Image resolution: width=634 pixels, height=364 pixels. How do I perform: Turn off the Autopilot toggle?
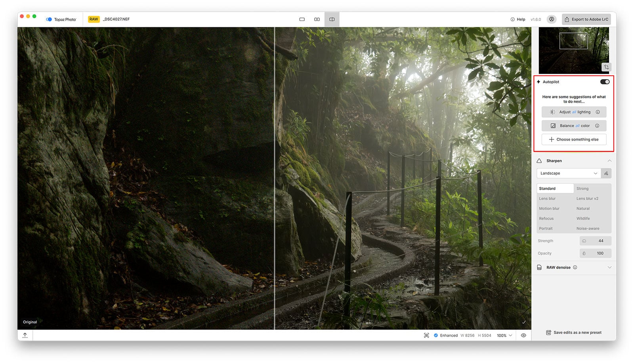point(605,82)
